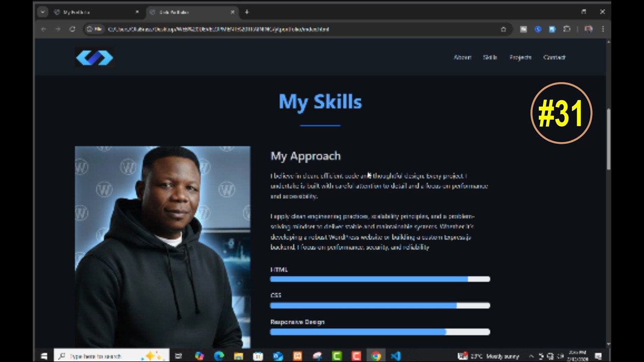Click the Responsive Design progress bar
Image resolution: width=644 pixels, height=362 pixels.
pos(380,332)
